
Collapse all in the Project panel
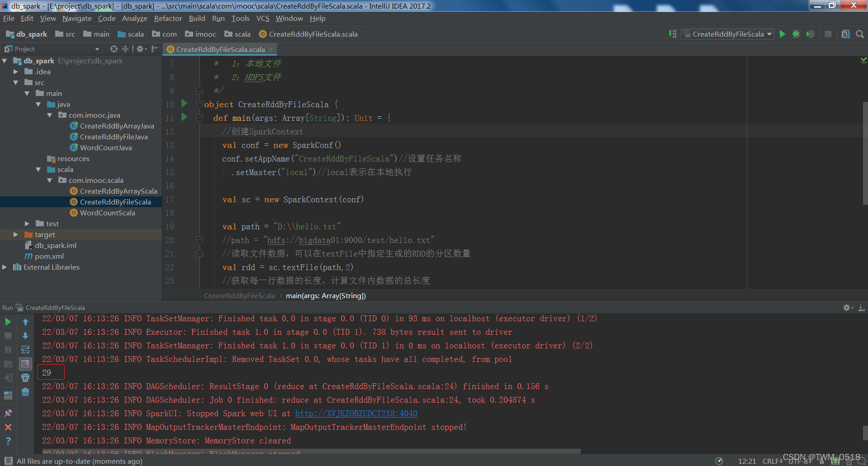tap(125, 49)
